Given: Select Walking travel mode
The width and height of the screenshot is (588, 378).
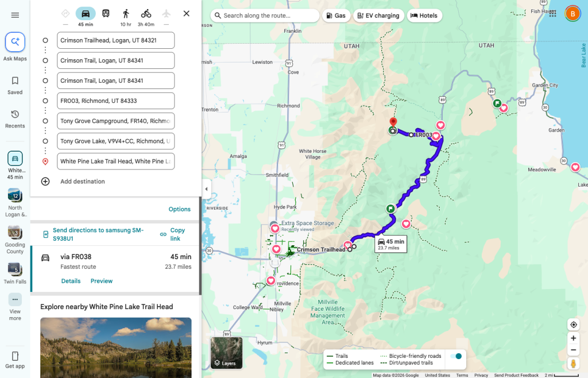Looking at the screenshot, I should click(126, 14).
